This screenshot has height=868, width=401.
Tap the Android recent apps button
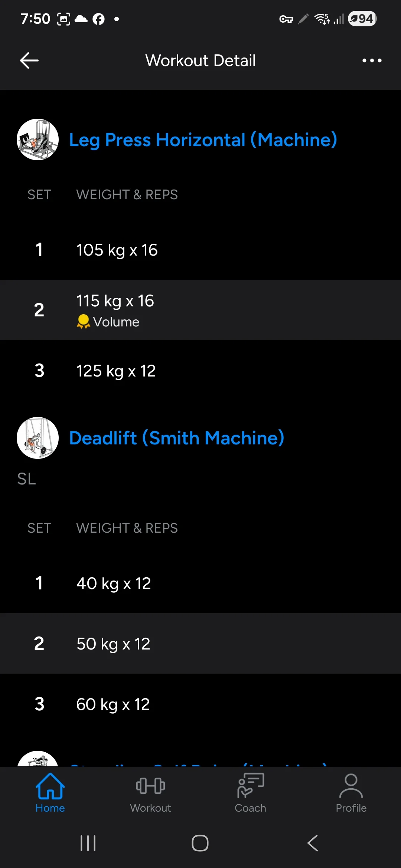click(x=88, y=843)
